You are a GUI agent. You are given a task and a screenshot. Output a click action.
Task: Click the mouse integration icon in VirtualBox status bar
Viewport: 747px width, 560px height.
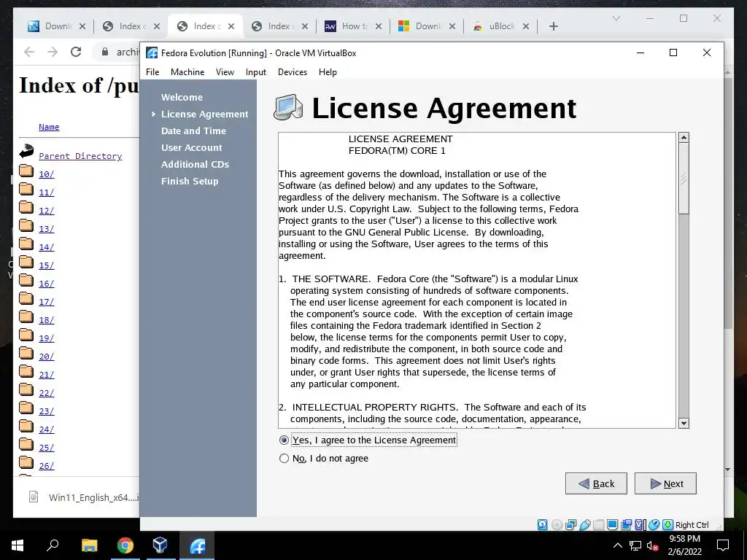point(654,525)
